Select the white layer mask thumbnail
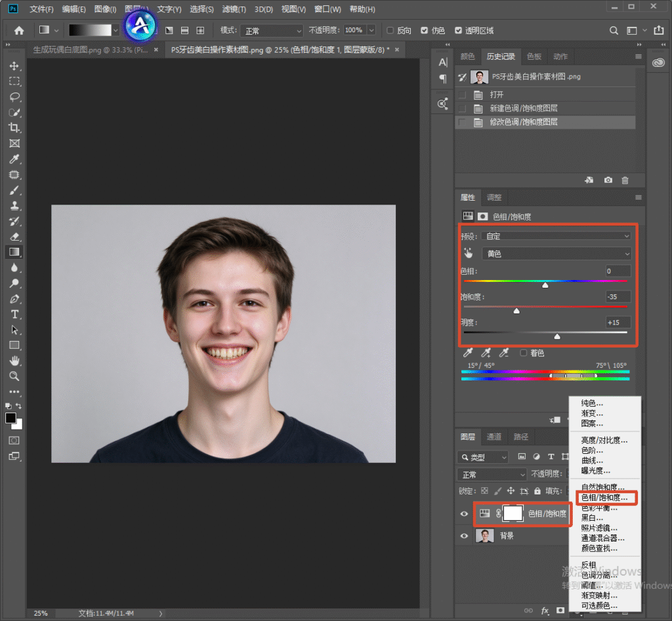Image resolution: width=672 pixels, height=621 pixels. (513, 513)
